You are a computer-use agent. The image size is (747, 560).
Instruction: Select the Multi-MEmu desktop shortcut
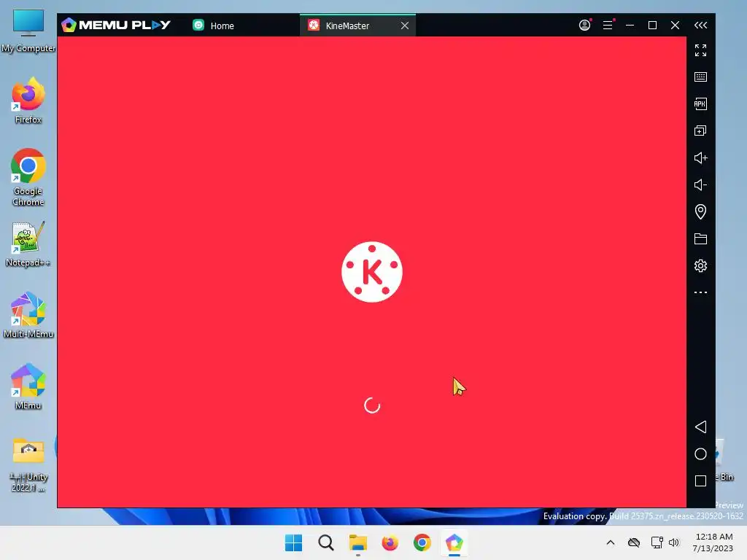[x=28, y=315]
